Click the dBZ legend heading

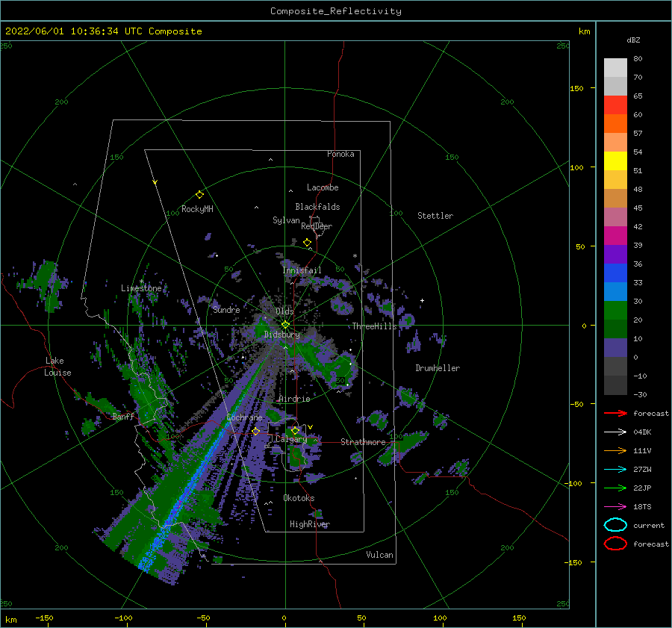click(633, 40)
